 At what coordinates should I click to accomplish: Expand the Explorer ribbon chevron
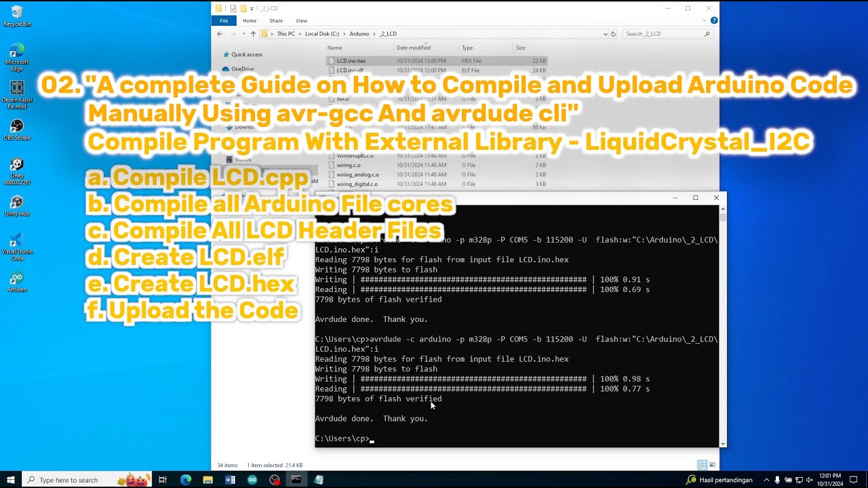point(704,21)
